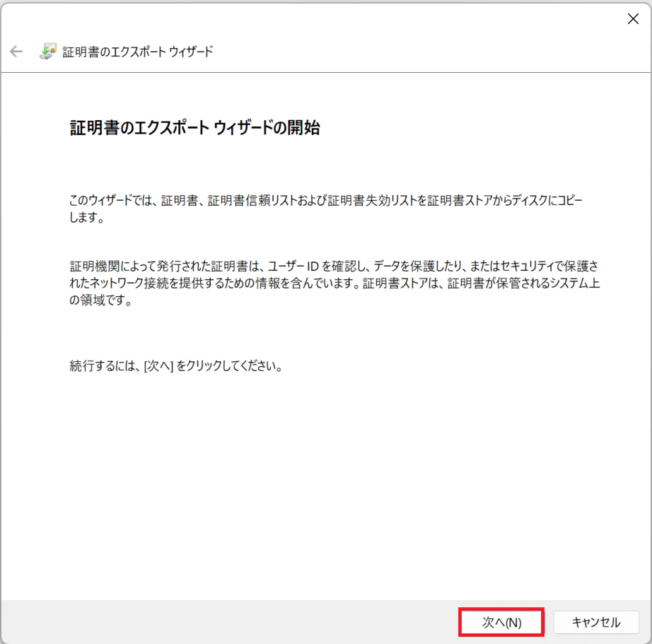Image resolution: width=652 pixels, height=644 pixels.
Task: Click the certificate export wizard icon
Action: pyautogui.click(x=48, y=52)
